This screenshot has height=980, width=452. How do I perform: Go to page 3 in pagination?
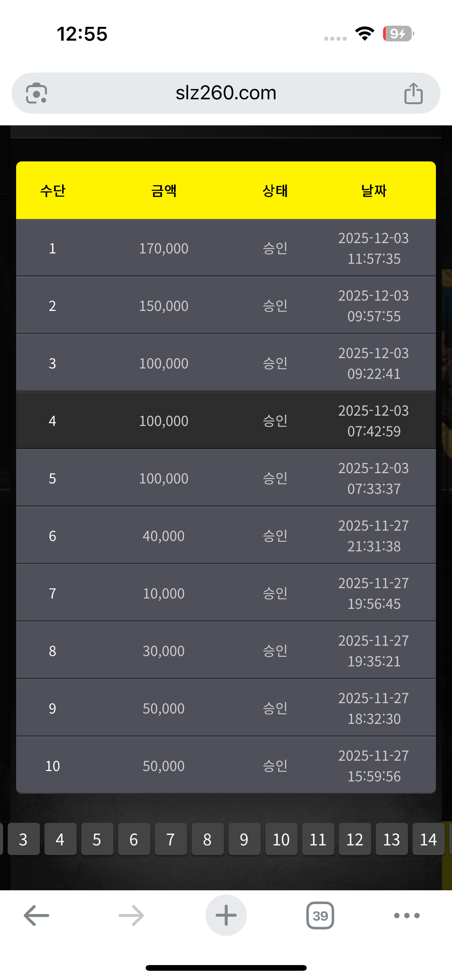[23, 840]
